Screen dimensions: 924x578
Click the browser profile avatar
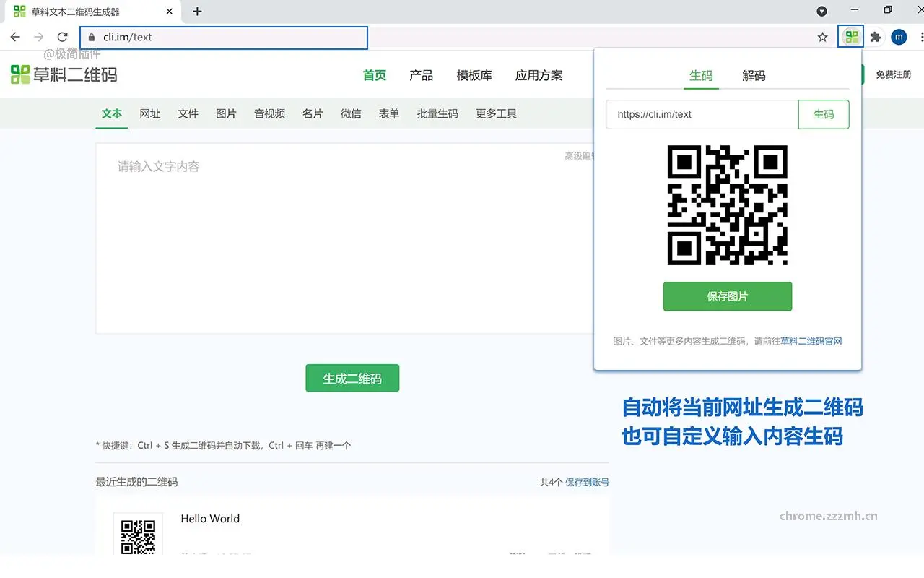(x=899, y=36)
